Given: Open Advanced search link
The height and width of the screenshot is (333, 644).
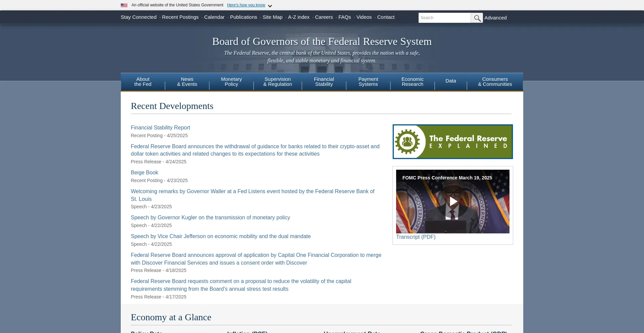Looking at the screenshot, I should [495, 18].
